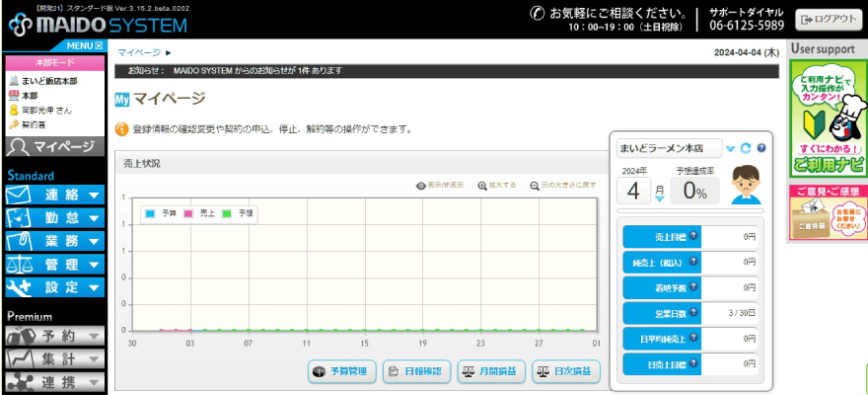The width and height of the screenshot is (868, 395).
Task: Click the building icon beside まいど飯店本部
Action: (x=14, y=81)
